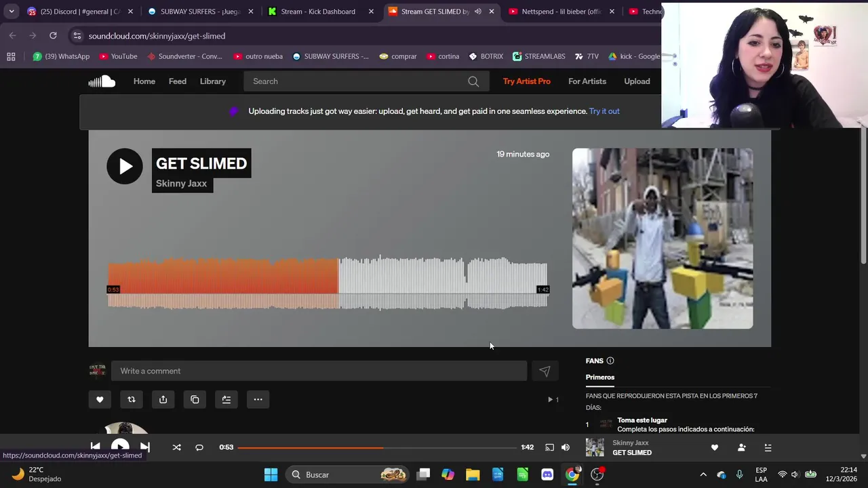The width and height of the screenshot is (868, 488).
Task: Open the more options ellipsis menu
Action: coord(258,399)
